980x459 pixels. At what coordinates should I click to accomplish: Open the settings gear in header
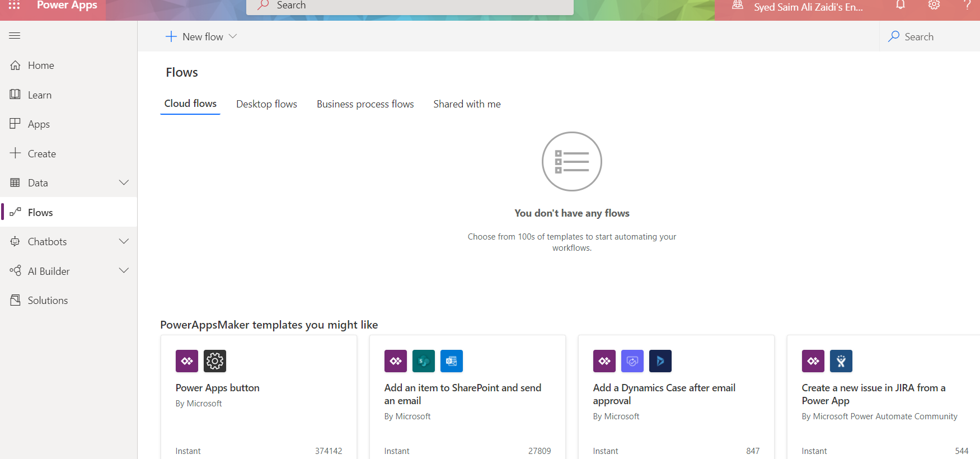point(934,5)
